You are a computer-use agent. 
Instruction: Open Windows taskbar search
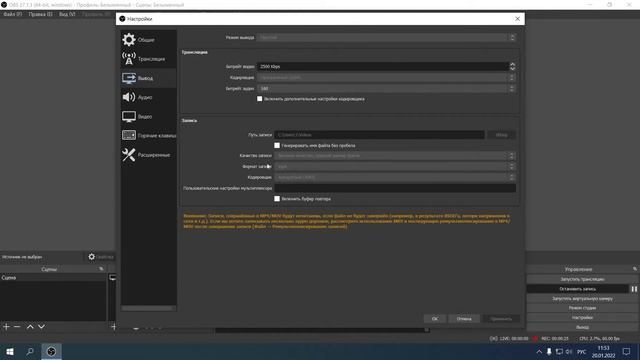click(30, 351)
